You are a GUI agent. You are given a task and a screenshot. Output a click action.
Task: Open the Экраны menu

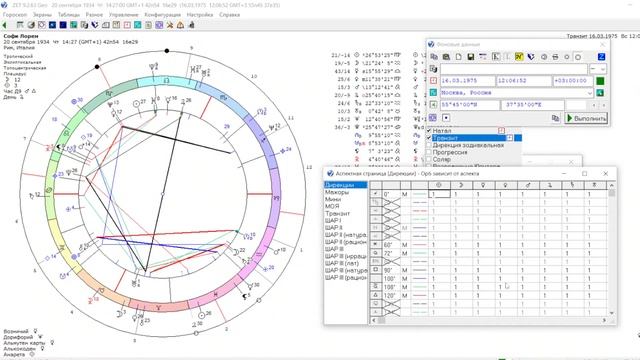(x=42, y=15)
